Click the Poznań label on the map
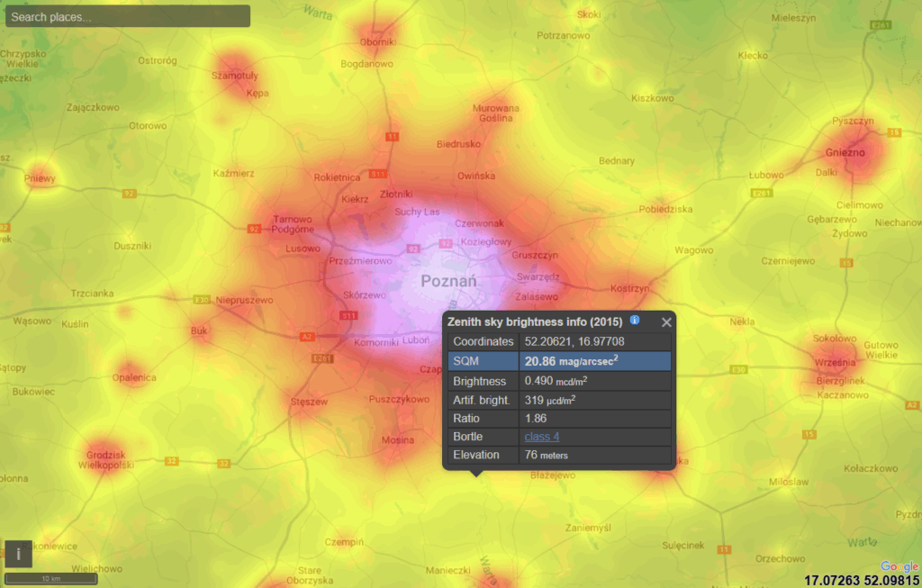Image resolution: width=922 pixels, height=588 pixels. 448,281
